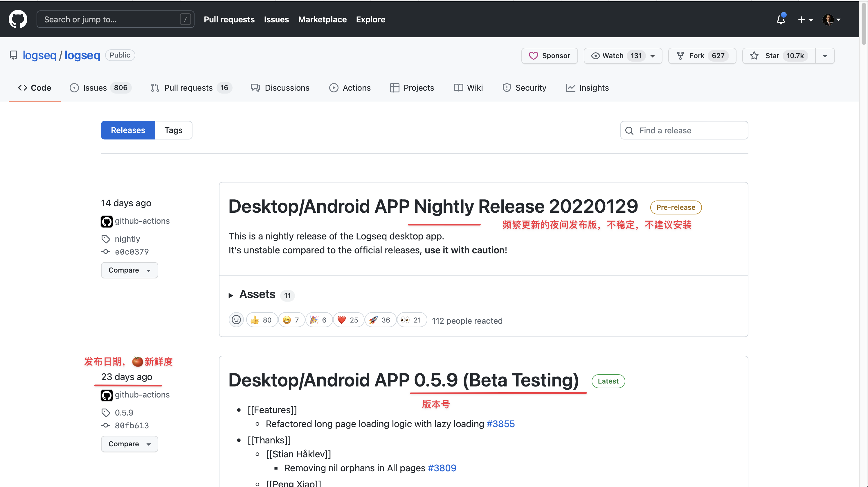Open the Insights tab
Screen dimensions: 868x487
587,88
